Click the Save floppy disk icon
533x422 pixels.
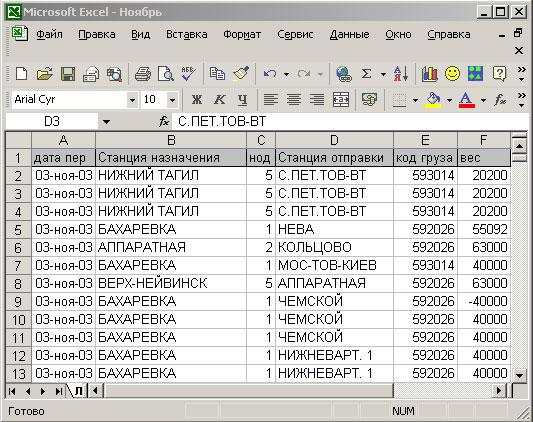tap(68, 74)
